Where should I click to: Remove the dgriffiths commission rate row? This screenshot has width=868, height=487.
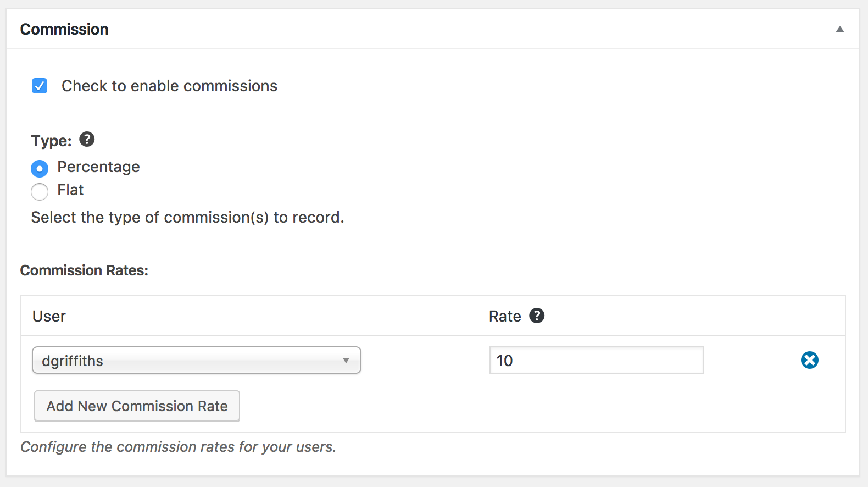point(809,361)
